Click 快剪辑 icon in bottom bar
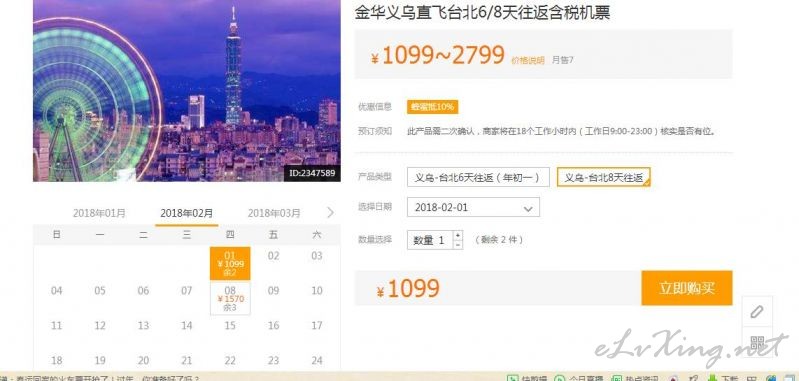The height and width of the screenshot is (381, 799). [x=511, y=378]
